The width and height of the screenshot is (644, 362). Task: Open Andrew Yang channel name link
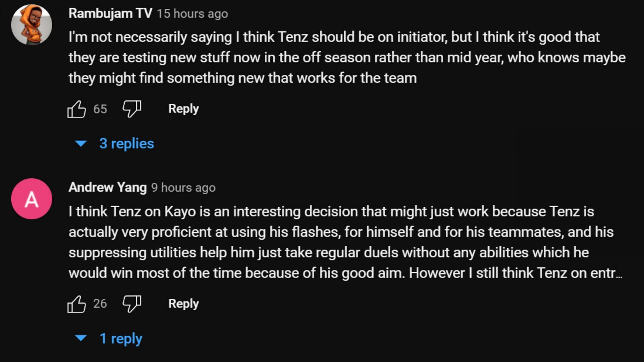pos(108,187)
